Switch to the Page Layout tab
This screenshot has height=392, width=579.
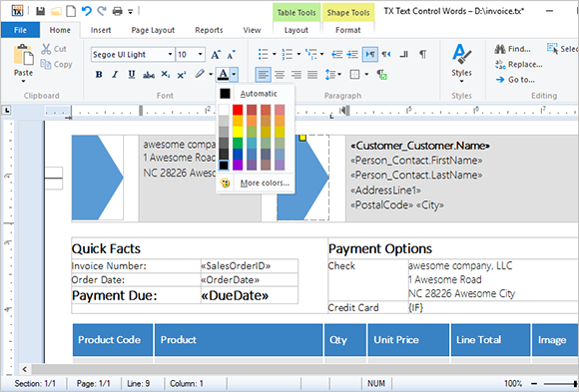click(x=153, y=30)
